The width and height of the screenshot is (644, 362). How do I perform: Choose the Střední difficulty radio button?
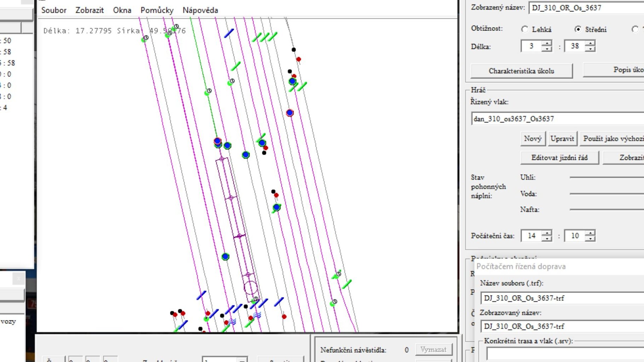point(578,29)
